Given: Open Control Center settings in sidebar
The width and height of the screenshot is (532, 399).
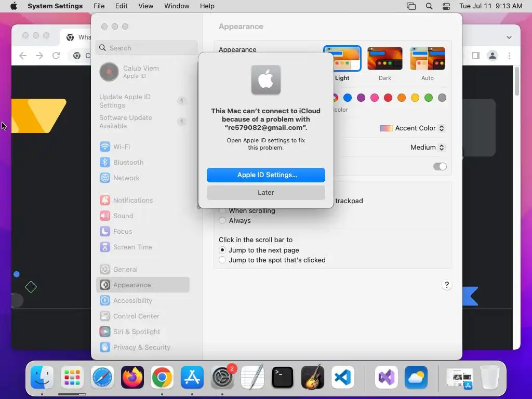Looking at the screenshot, I should [142, 316].
